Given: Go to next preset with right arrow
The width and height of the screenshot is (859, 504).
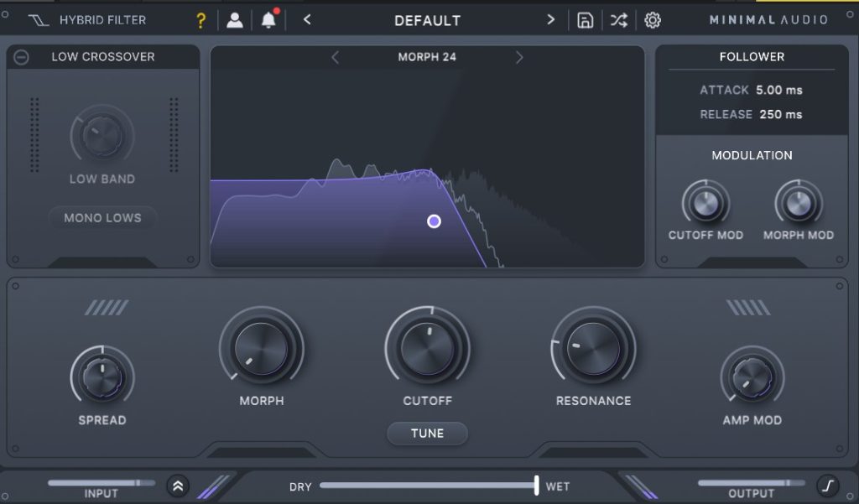Looking at the screenshot, I should pyautogui.click(x=550, y=20).
